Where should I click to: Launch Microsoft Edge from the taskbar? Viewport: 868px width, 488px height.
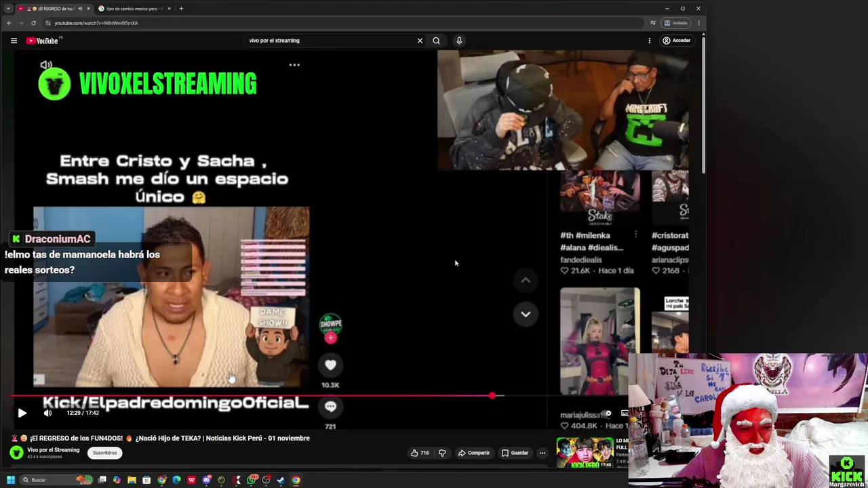coord(176,480)
